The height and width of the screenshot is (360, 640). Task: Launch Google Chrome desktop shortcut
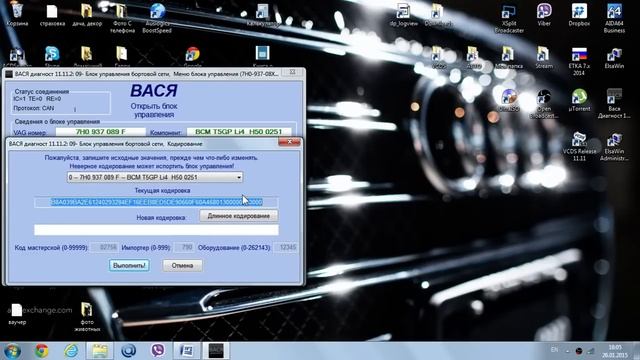(x=193, y=56)
